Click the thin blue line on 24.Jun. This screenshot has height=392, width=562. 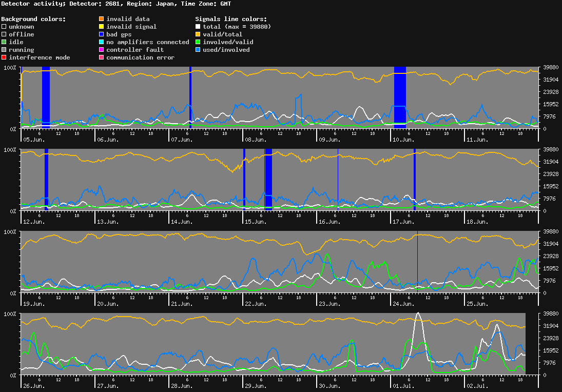pyautogui.click(x=417, y=262)
